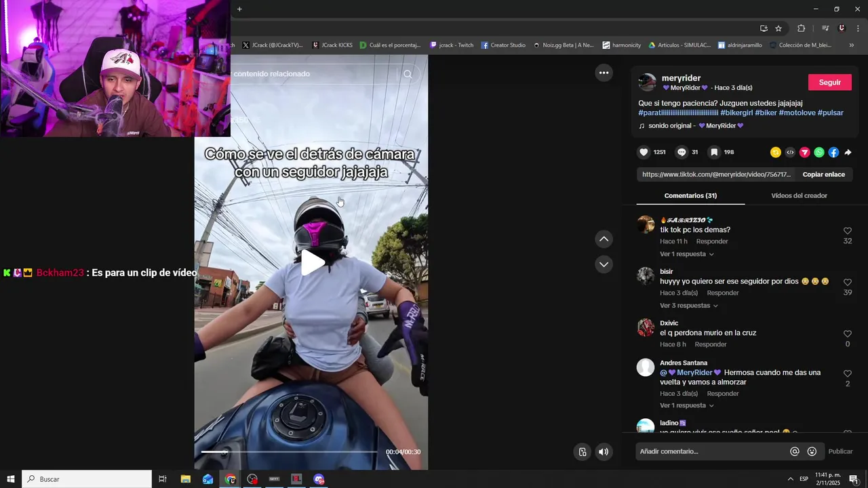Get the embed code via the </> icon

(790, 152)
